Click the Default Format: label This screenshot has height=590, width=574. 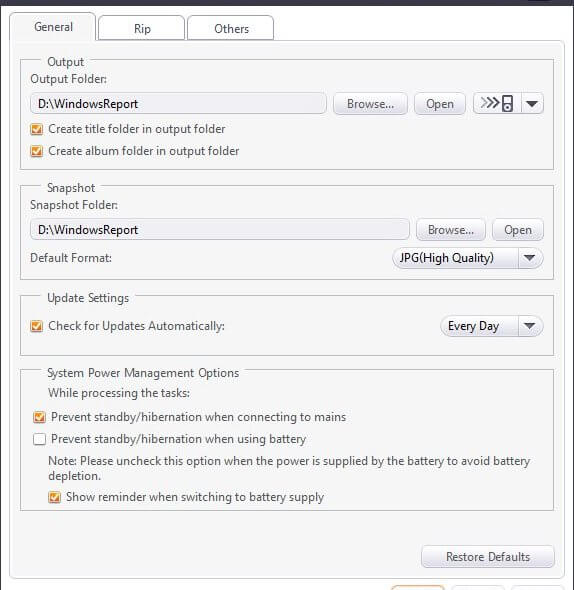(x=71, y=258)
